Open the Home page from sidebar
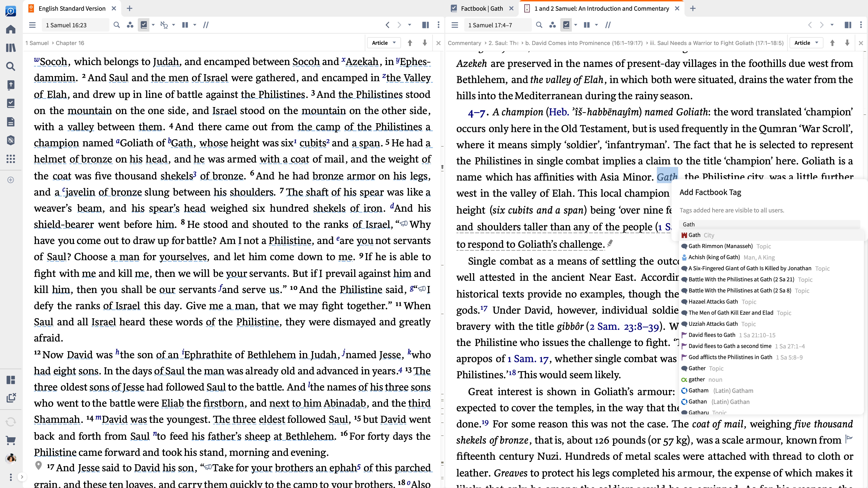 tap(11, 29)
